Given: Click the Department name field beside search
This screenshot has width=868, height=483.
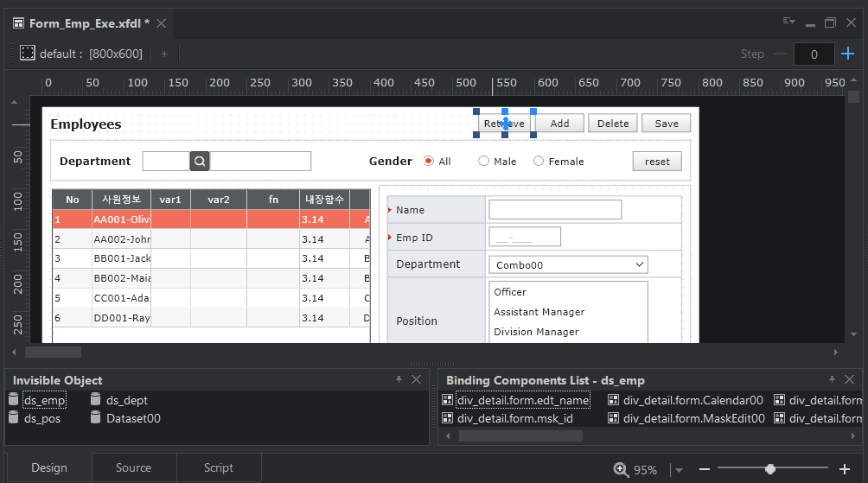Looking at the screenshot, I should click(x=260, y=162).
